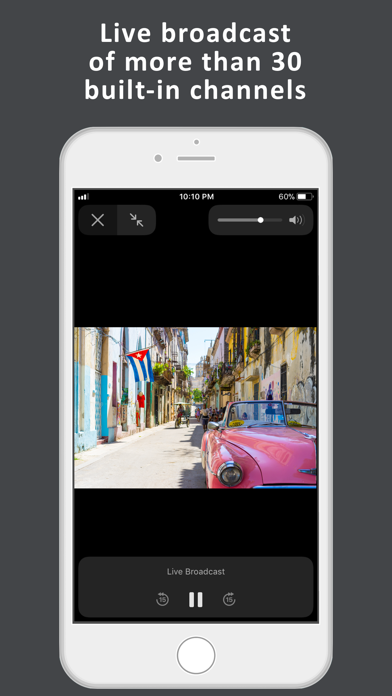Skip forward 15 seconds
The image size is (392, 696).
[229, 599]
